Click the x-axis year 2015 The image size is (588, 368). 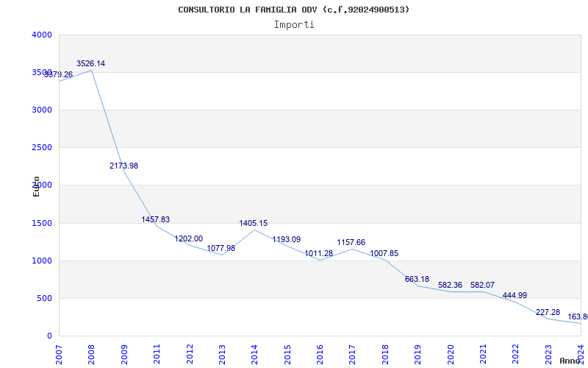pyautogui.click(x=287, y=355)
